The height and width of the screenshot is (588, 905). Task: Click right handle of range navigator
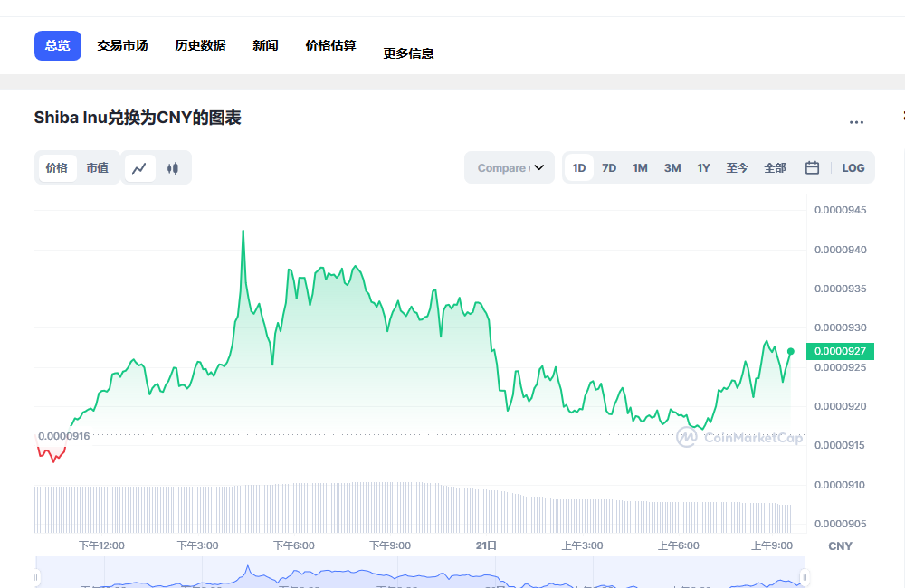tap(805, 576)
